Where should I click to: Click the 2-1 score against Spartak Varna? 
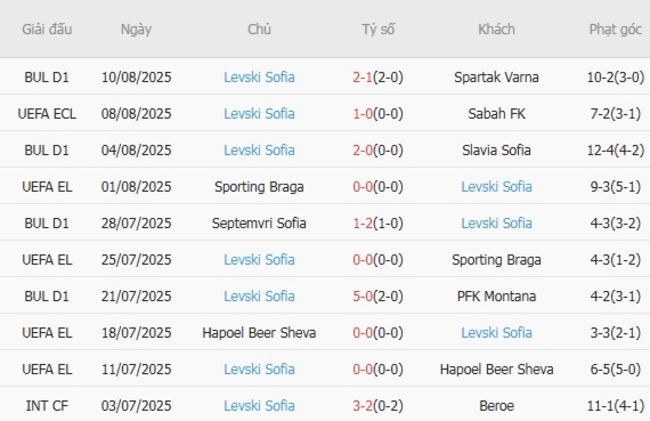click(x=366, y=77)
